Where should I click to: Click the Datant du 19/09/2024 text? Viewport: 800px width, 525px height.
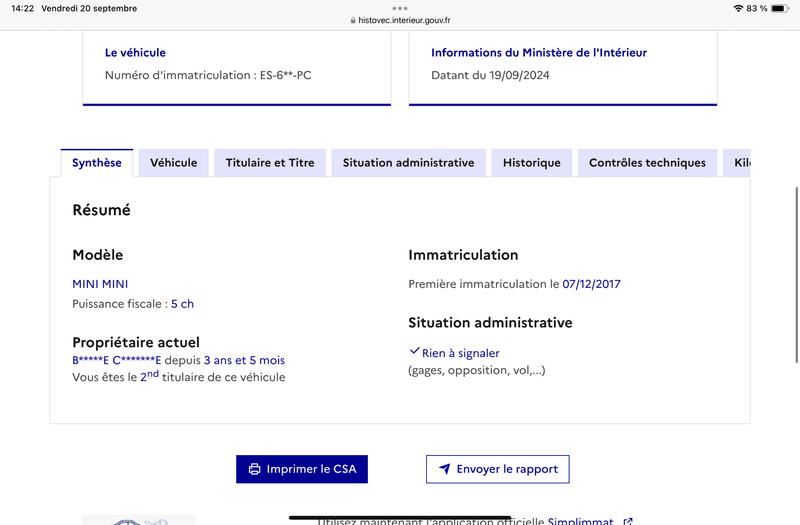[490, 75]
